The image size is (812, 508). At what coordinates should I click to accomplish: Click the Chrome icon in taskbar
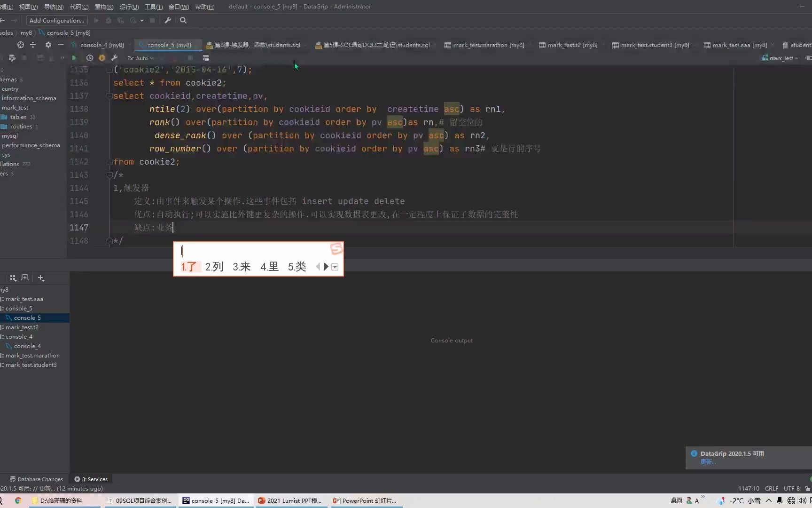coord(18,500)
